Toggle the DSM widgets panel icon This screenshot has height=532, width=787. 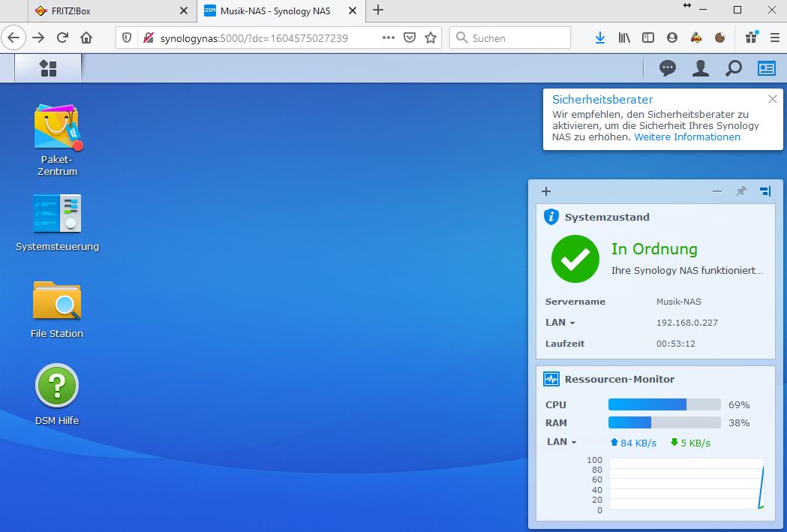[x=767, y=68]
